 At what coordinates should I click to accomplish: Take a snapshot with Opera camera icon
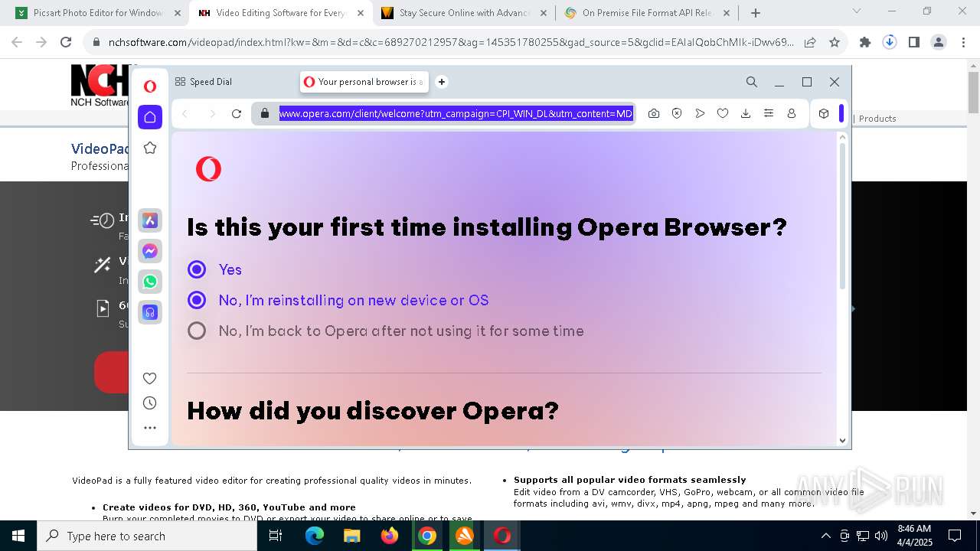click(654, 113)
